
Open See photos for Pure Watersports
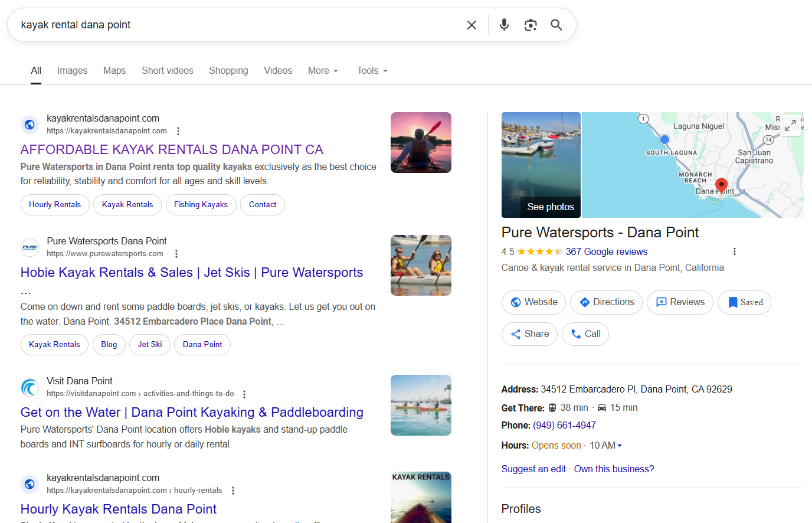click(x=551, y=207)
